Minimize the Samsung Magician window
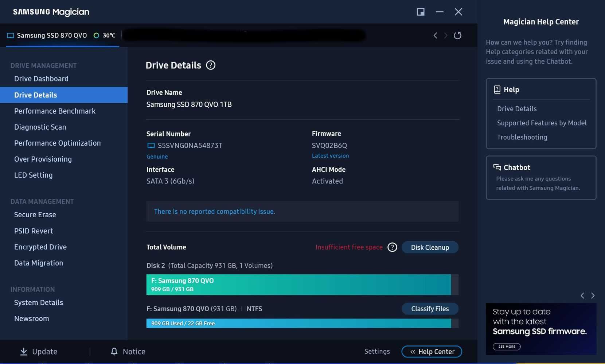Screen dimensions: 605x364 coord(440,12)
